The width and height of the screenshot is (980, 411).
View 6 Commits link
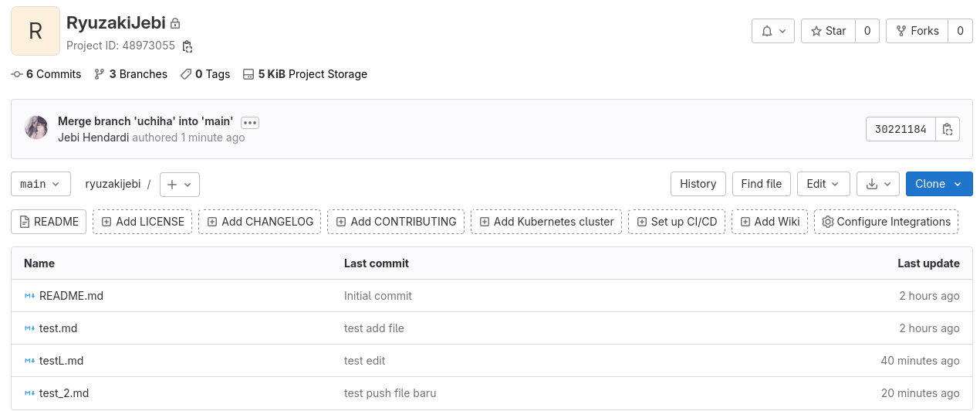46,74
